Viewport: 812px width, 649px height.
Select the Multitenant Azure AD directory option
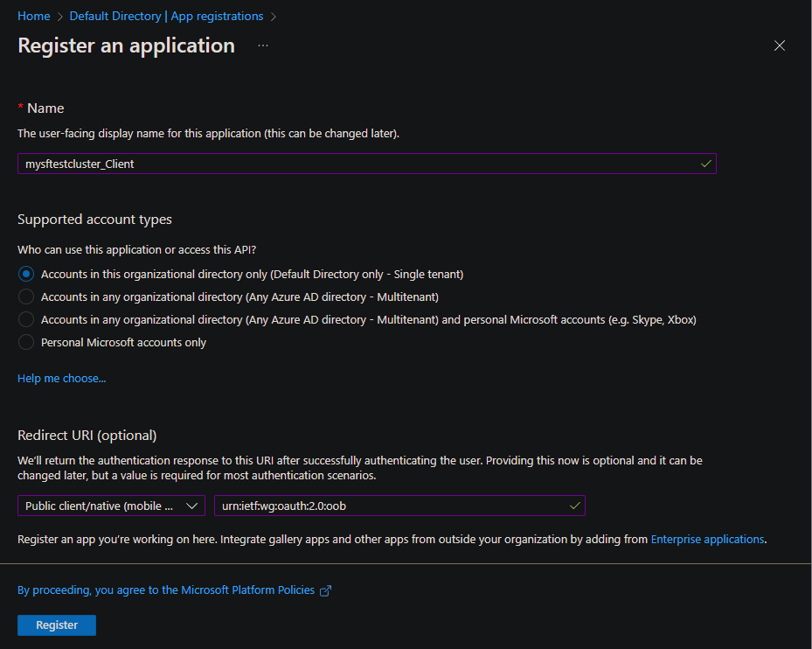point(26,297)
